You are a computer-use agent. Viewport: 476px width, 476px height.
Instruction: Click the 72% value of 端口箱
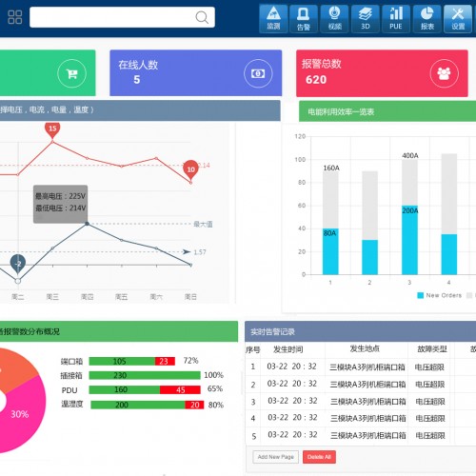tap(190, 361)
